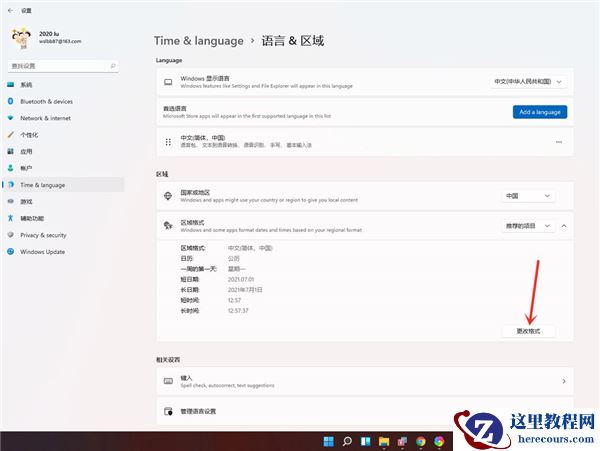Open the Windows Start button on taskbar
The height and width of the screenshot is (451, 600).
tap(329, 441)
